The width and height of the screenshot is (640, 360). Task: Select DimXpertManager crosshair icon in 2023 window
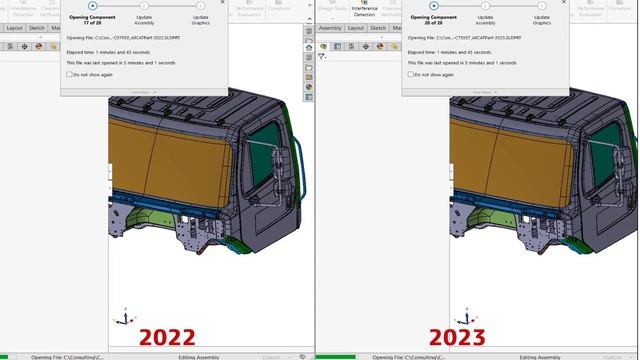pos(366,47)
